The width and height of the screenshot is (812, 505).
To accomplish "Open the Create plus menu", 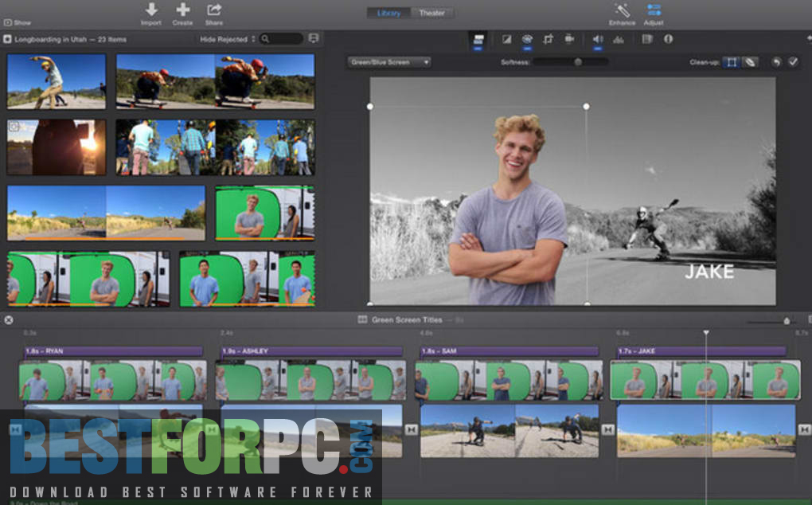I will (x=183, y=10).
